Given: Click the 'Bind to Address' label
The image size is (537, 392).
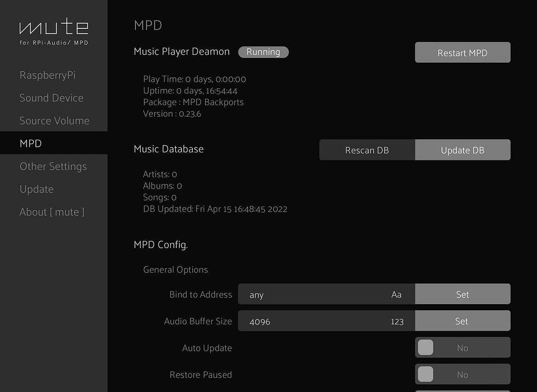Looking at the screenshot, I should 201,294.
